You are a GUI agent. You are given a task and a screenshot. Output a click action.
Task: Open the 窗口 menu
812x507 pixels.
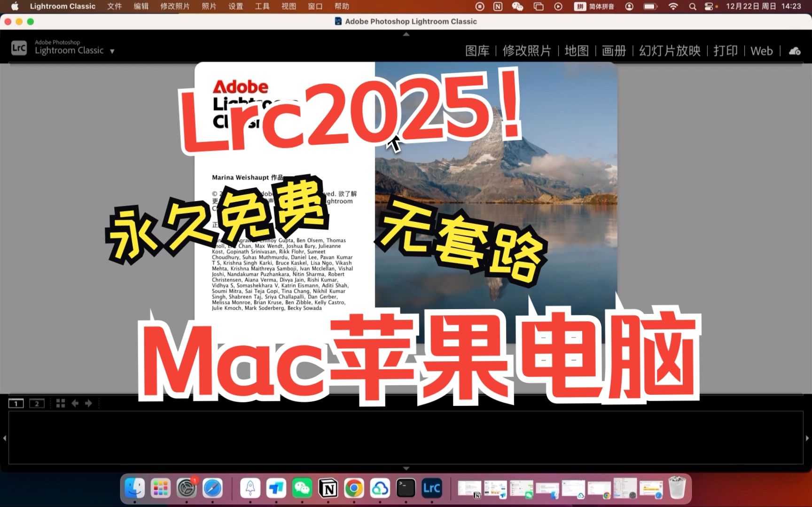(x=315, y=6)
